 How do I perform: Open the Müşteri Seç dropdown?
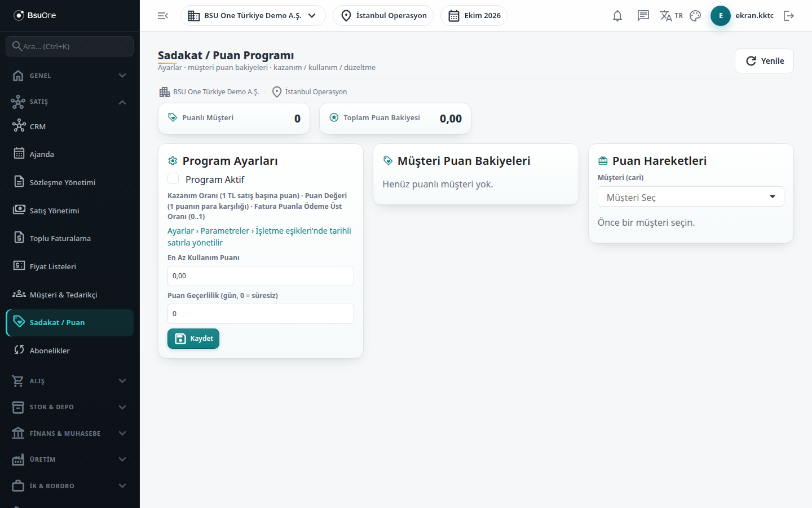pos(691,197)
